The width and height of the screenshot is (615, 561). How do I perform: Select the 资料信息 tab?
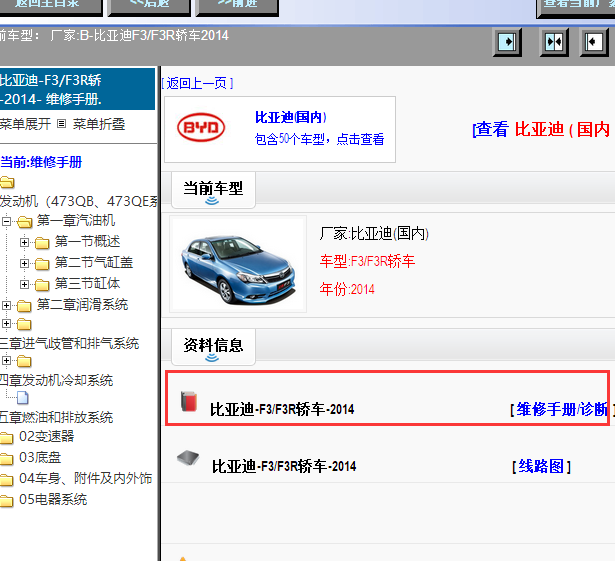tap(213, 346)
